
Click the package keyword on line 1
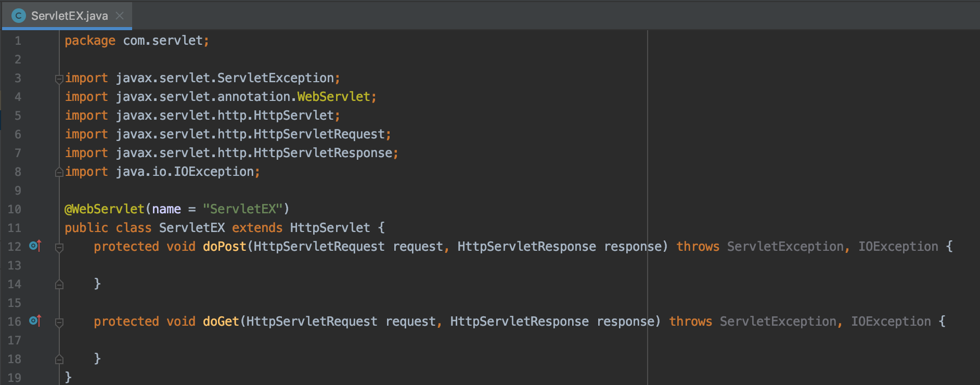90,41
